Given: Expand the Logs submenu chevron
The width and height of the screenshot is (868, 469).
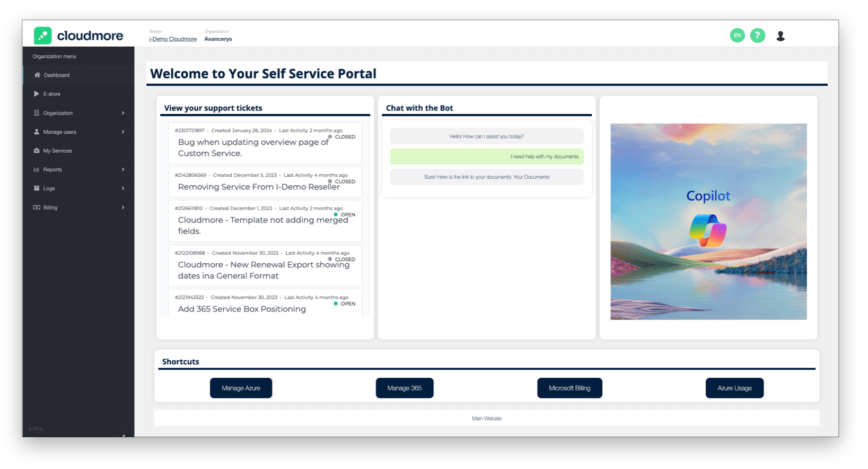Looking at the screenshot, I should 123,188.
